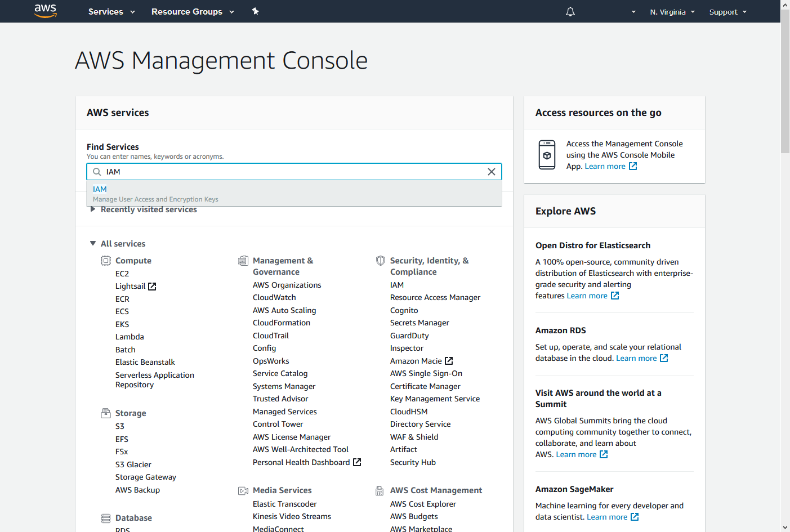Image resolution: width=790 pixels, height=532 pixels.
Task: Open EC2 service
Action: (x=122, y=274)
